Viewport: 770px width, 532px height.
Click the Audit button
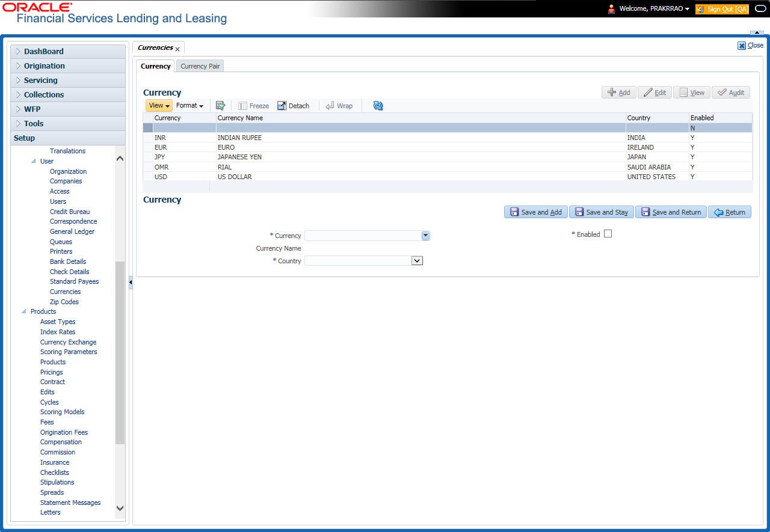[x=730, y=93]
